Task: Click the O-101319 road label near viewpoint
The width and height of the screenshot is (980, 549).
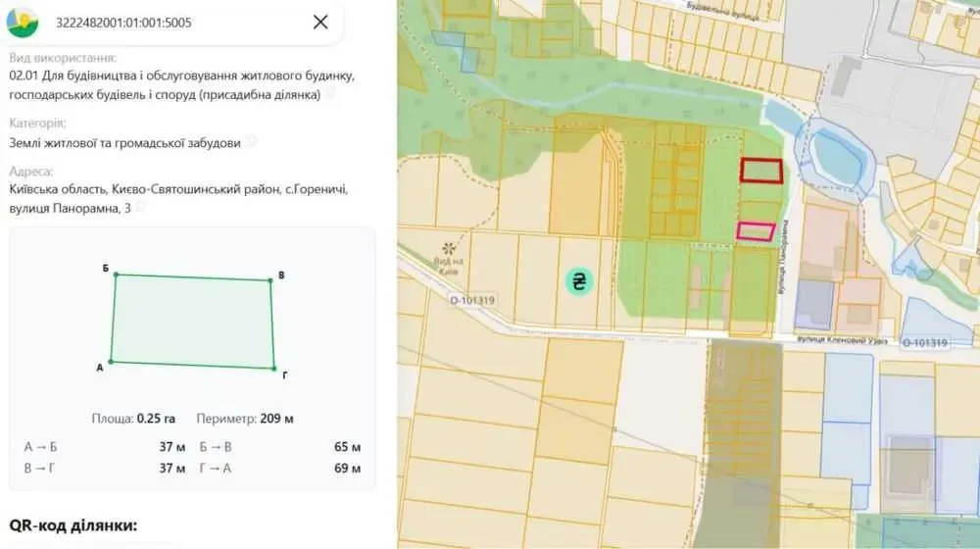Action: tap(472, 300)
